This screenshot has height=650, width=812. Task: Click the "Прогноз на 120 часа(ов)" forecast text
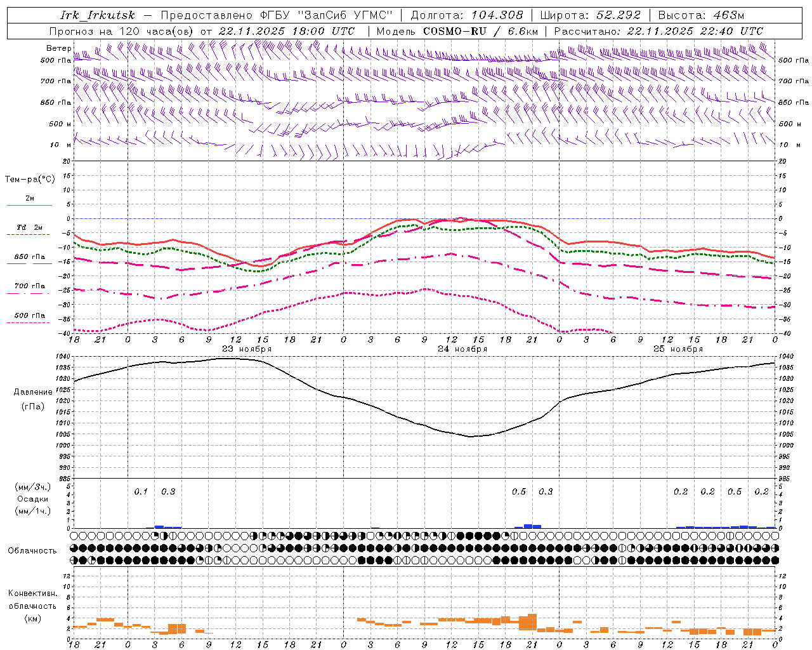coord(122,31)
